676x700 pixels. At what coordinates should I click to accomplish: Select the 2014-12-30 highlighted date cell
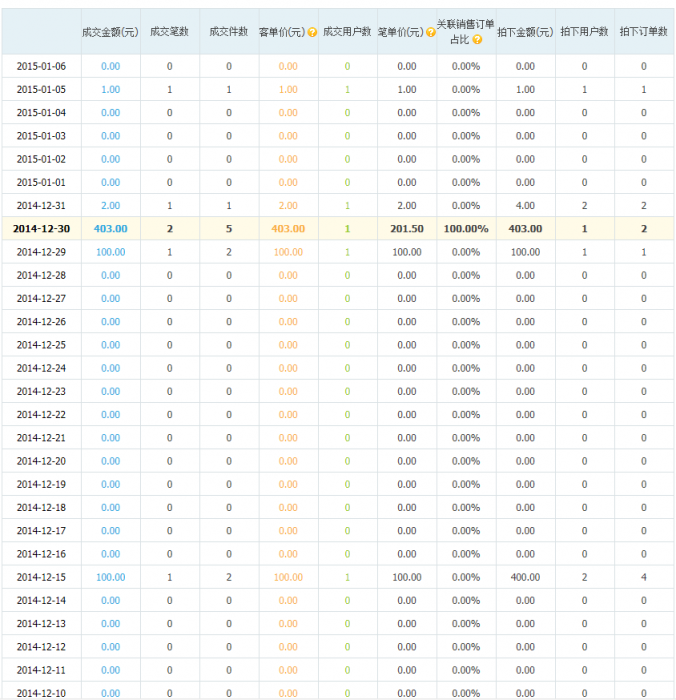coord(41,229)
